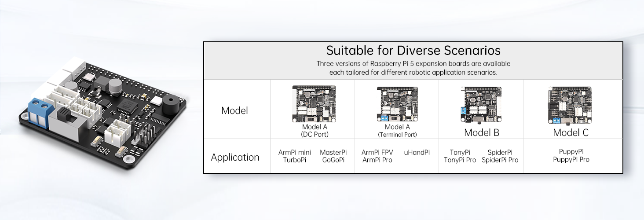644x220 pixels.
Task: Click the "(Terminal Port)" label
Action: (x=397, y=135)
